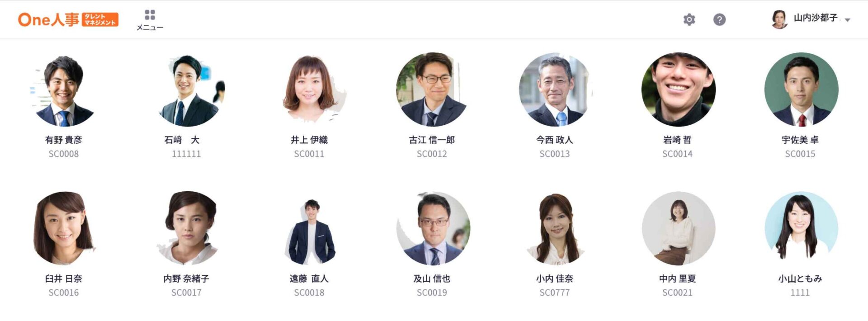Image resolution: width=868 pixels, height=321 pixels.
Task: Click the One人事 logo
Action: coord(68,19)
